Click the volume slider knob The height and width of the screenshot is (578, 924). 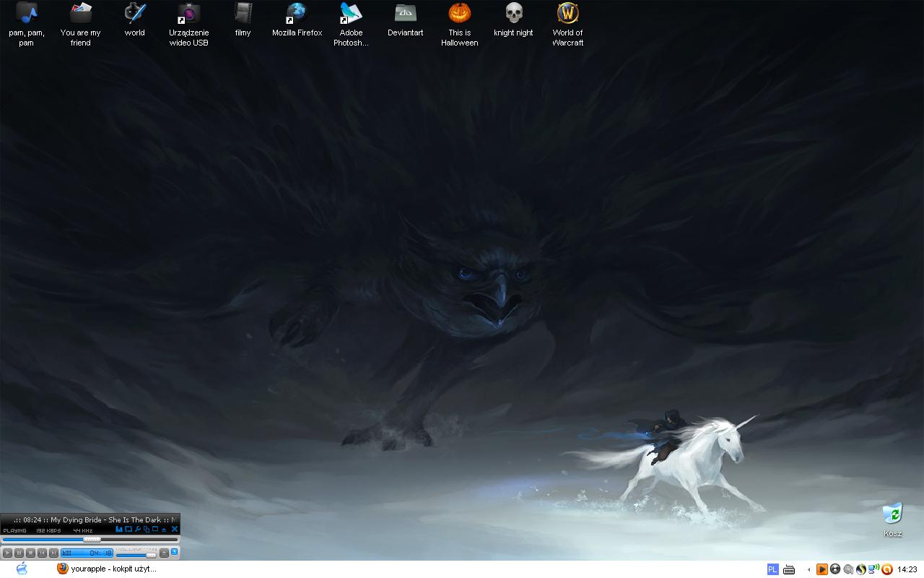click(x=151, y=555)
